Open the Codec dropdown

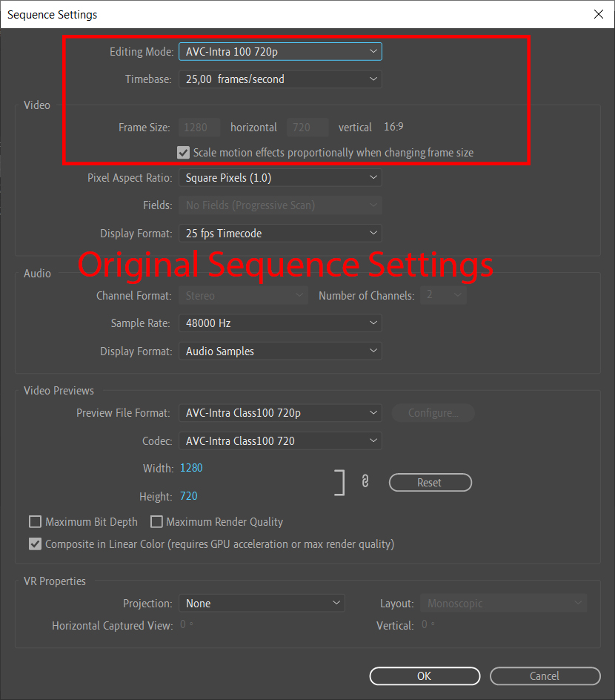280,441
